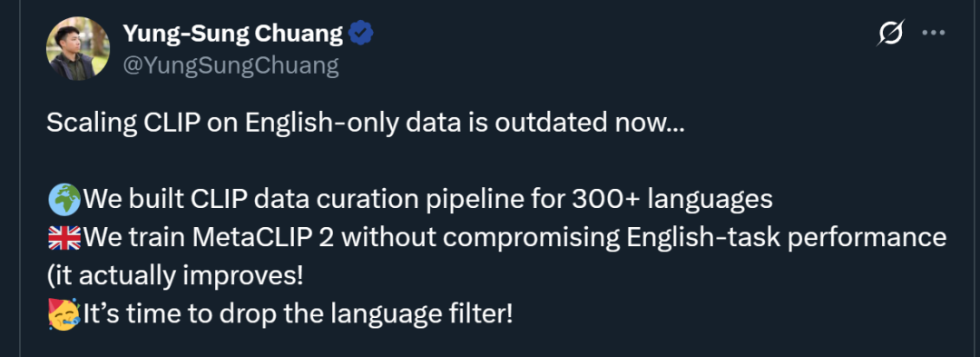Click 'It's time to drop the language filter!'
The image size is (980, 357).
(298, 313)
